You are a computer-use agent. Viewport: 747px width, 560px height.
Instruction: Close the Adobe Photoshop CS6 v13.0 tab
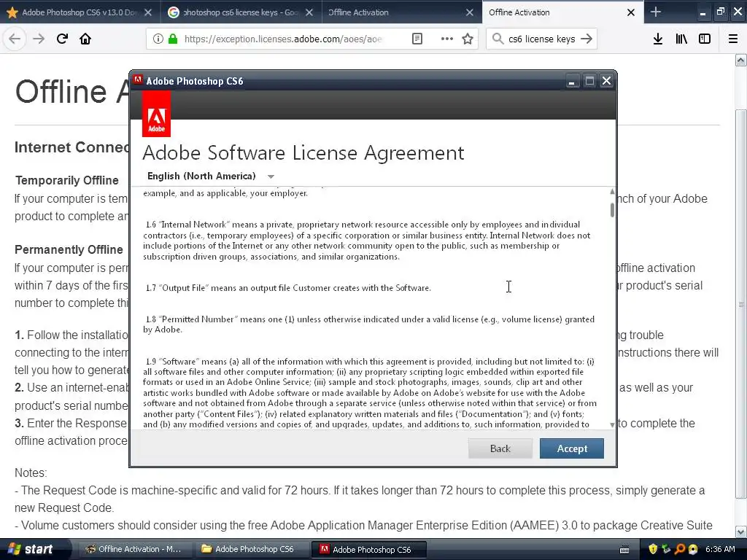click(x=148, y=12)
